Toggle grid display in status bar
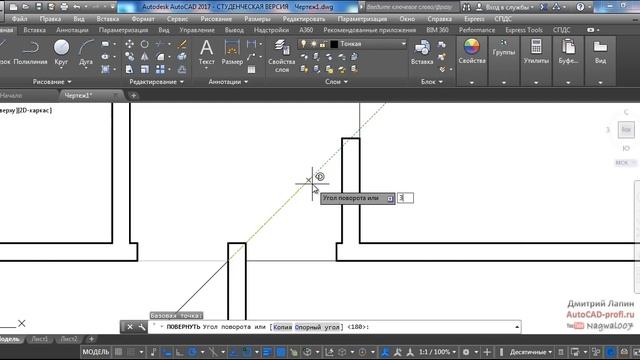This screenshot has width=640, height=360. (118, 352)
